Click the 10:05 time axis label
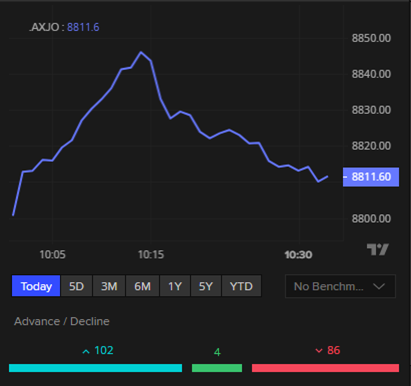 (52, 255)
